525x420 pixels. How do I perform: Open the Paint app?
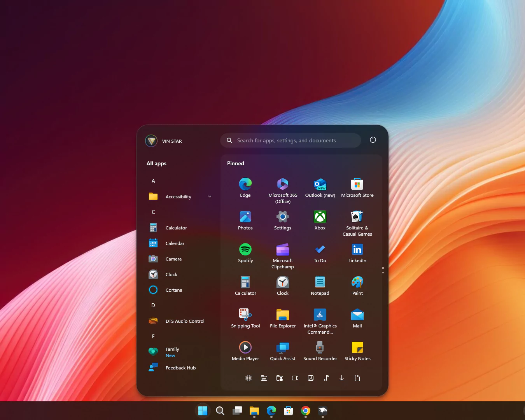pos(357,285)
